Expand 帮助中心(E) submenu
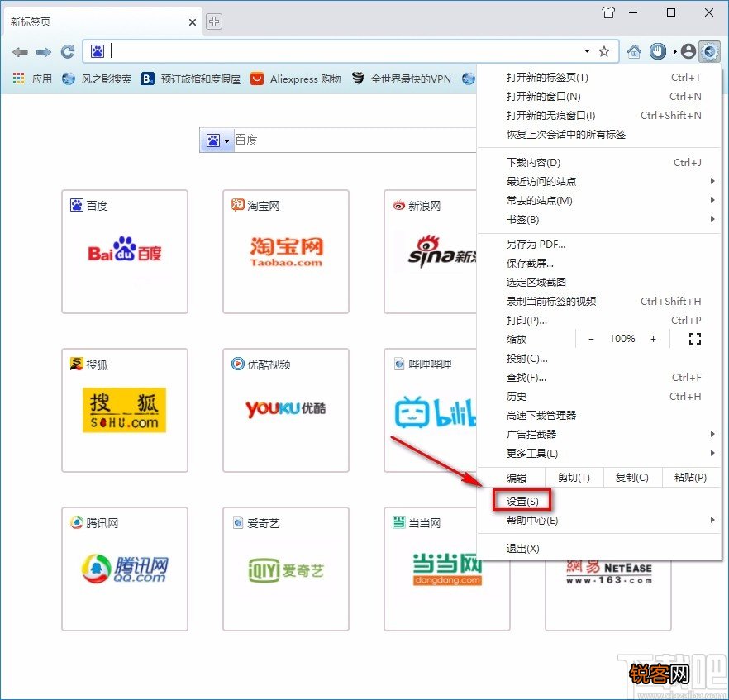This screenshot has width=729, height=700. [600, 521]
